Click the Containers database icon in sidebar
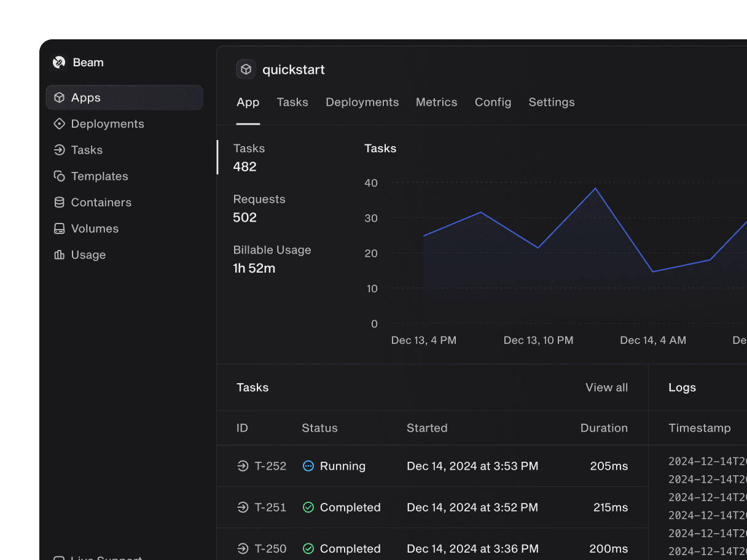 click(x=59, y=203)
